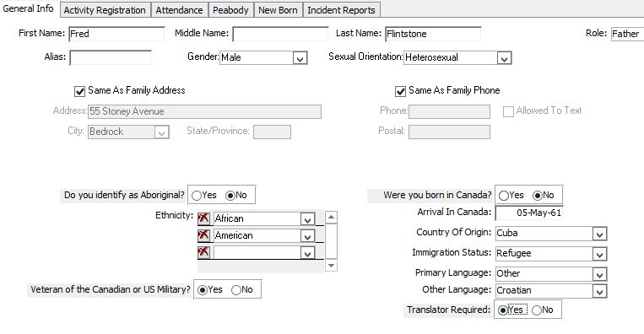This screenshot has width=644, height=334.
Task: Click delete icon on blank ethnicity row
Action: click(203, 252)
